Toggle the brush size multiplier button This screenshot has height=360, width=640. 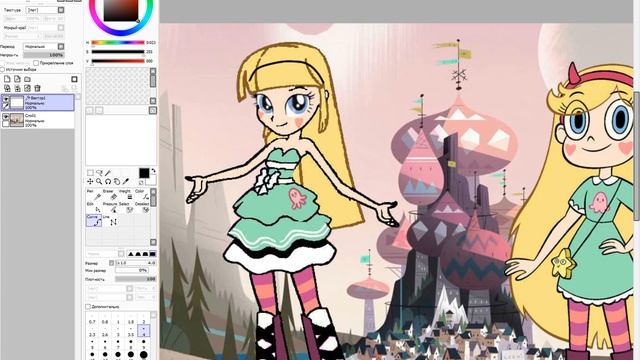[x=111, y=263]
